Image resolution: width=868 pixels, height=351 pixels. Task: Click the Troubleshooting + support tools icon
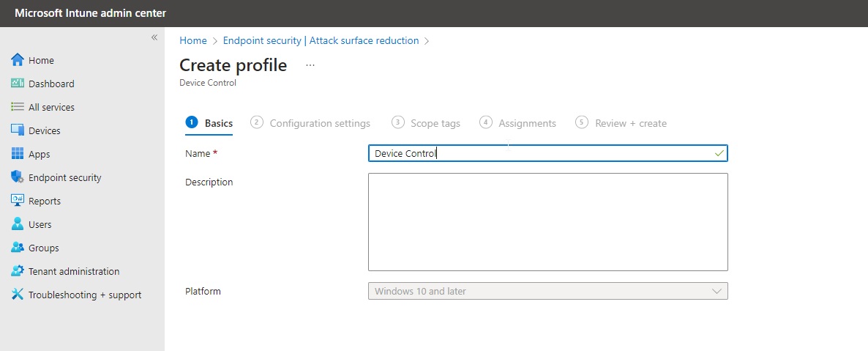[x=18, y=295]
